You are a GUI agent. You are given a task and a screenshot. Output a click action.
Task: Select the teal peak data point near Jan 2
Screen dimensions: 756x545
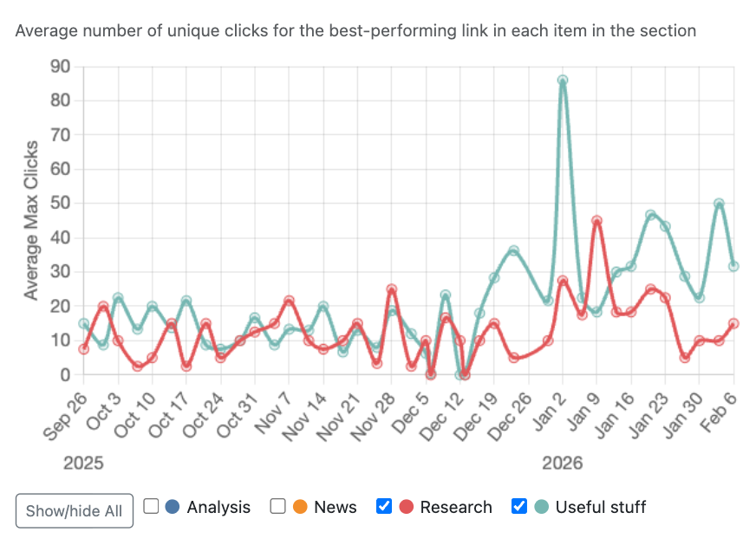562,79
